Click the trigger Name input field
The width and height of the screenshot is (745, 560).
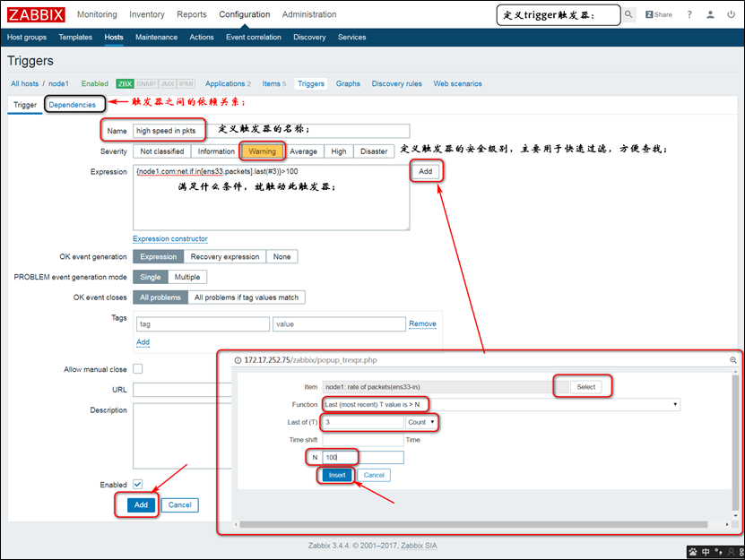pyautogui.click(x=271, y=131)
